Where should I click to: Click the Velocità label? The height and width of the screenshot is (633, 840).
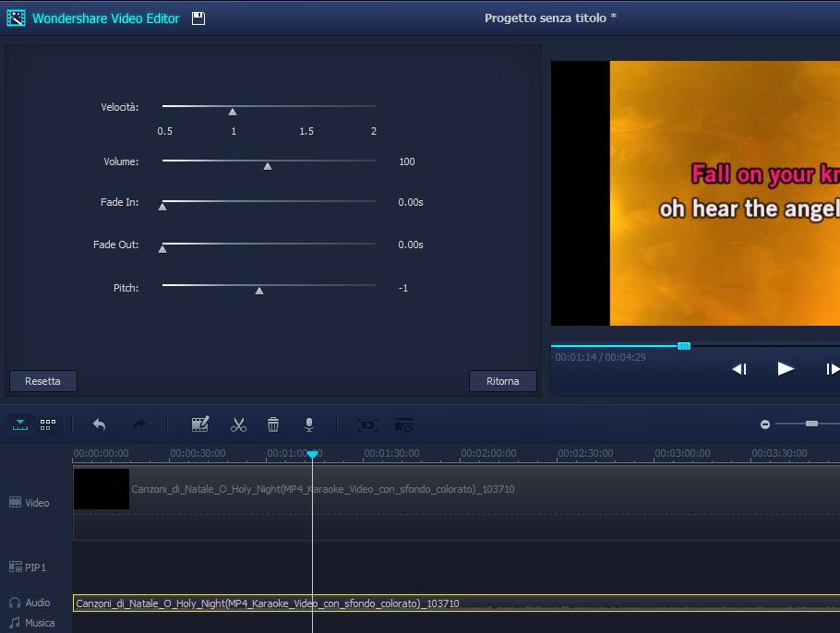coord(119,107)
